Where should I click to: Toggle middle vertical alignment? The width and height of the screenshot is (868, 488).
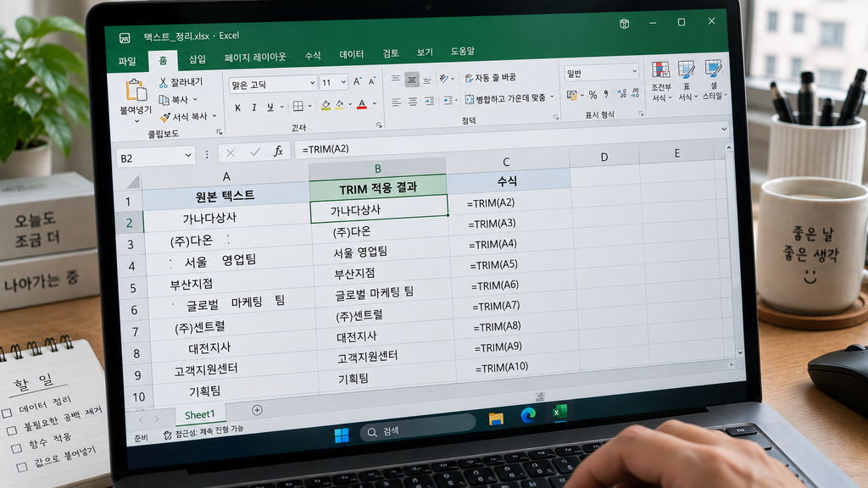411,80
